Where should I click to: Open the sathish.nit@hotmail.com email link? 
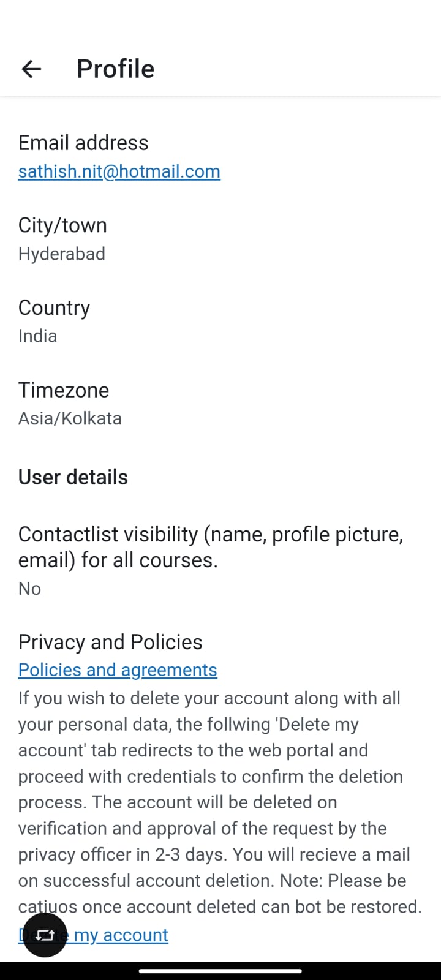coord(119,171)
